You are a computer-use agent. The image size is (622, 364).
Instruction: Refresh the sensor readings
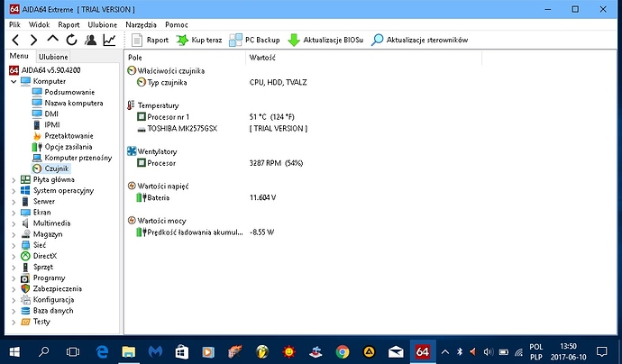[x=71, y=40]
